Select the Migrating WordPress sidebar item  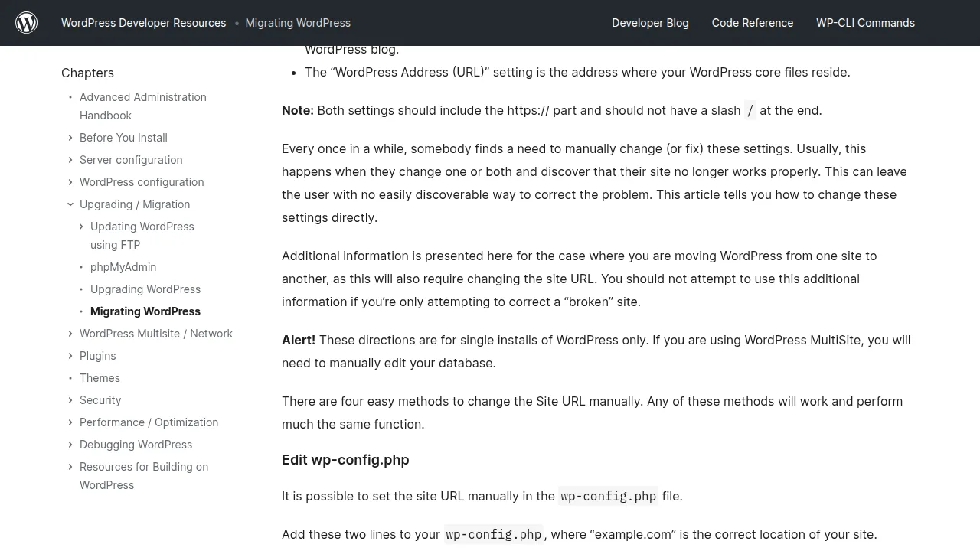point(145,311)
